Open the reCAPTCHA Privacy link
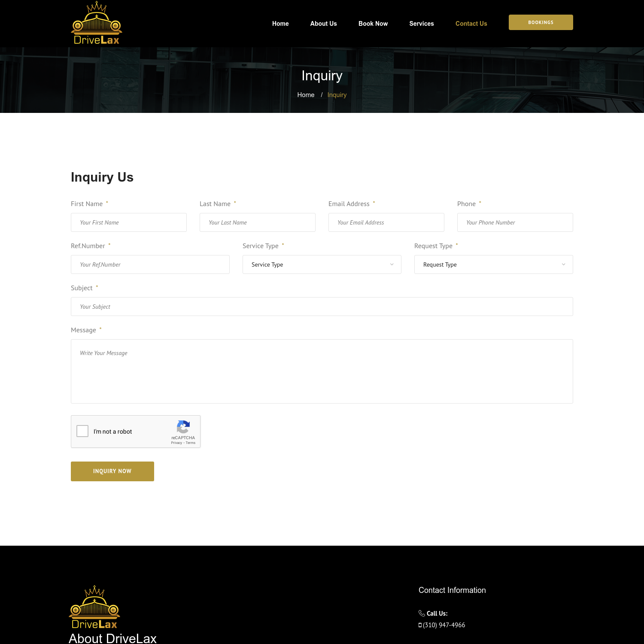Image resolution: width=644 pixels, height=644 pixels. [176, 443]
